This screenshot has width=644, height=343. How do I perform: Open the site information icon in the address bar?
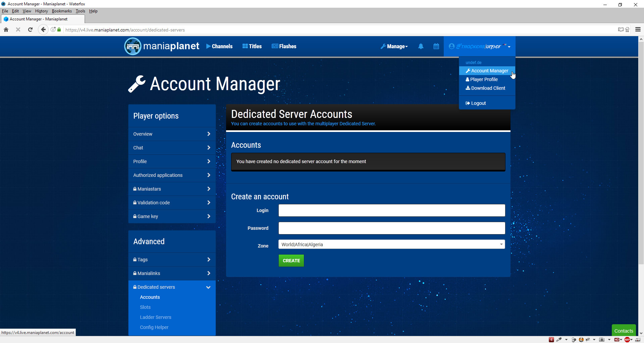(x=53, y=29)
